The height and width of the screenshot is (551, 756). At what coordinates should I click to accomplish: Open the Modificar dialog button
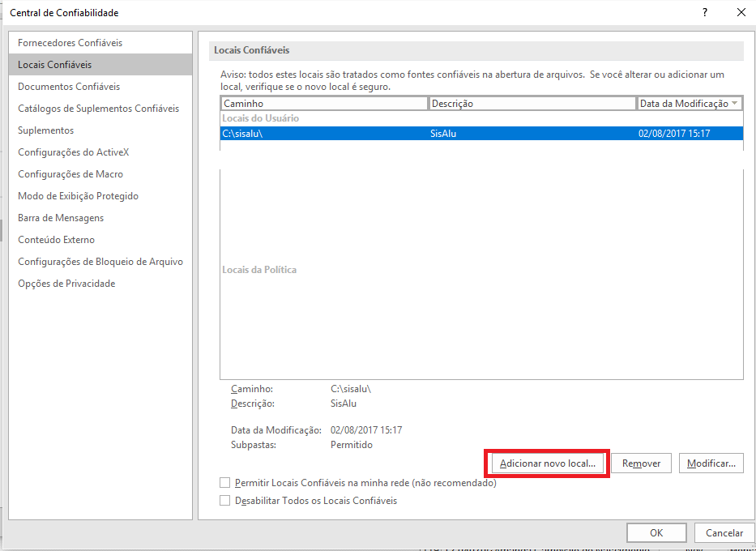point(711,463)
